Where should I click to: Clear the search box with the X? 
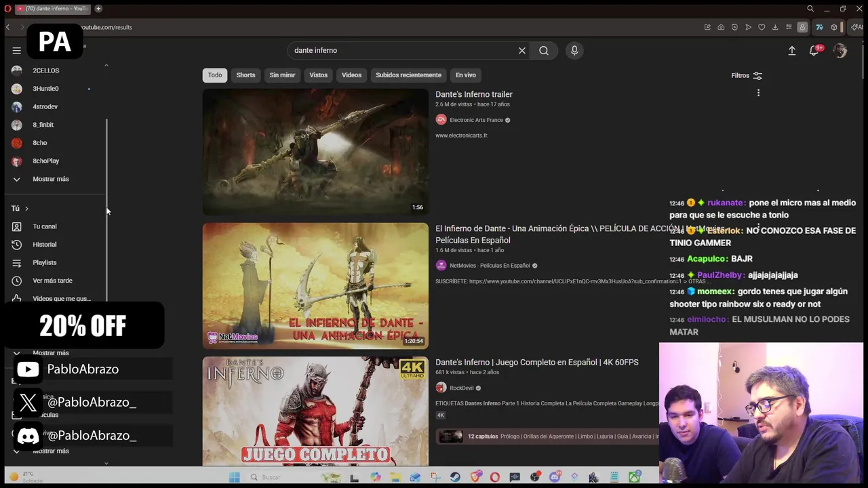tap(522, 50)
